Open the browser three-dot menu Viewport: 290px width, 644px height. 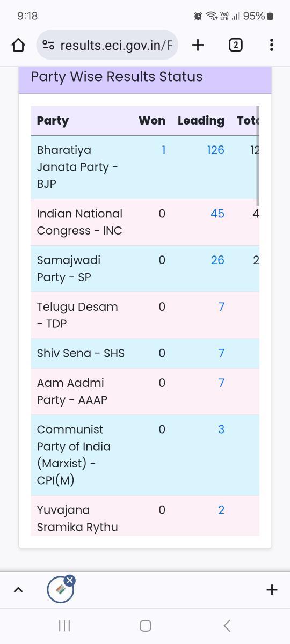click(x=272, y=45)
